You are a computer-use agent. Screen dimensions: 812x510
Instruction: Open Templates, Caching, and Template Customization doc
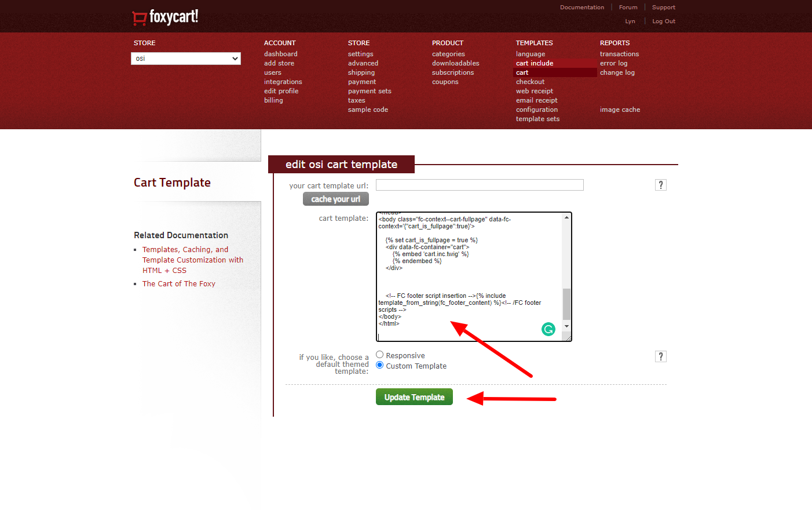pyautogui.click(x=193, y=260)
